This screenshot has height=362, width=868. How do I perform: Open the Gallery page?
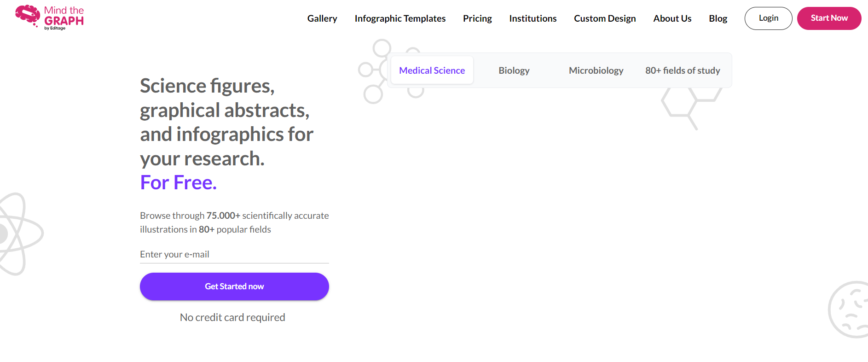pos(322,18)
